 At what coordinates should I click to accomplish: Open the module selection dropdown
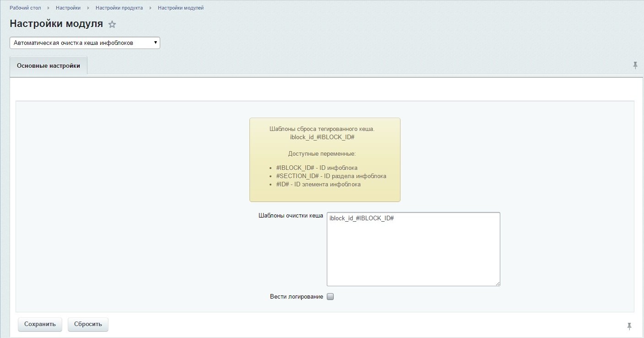click(x=85, y=43)
